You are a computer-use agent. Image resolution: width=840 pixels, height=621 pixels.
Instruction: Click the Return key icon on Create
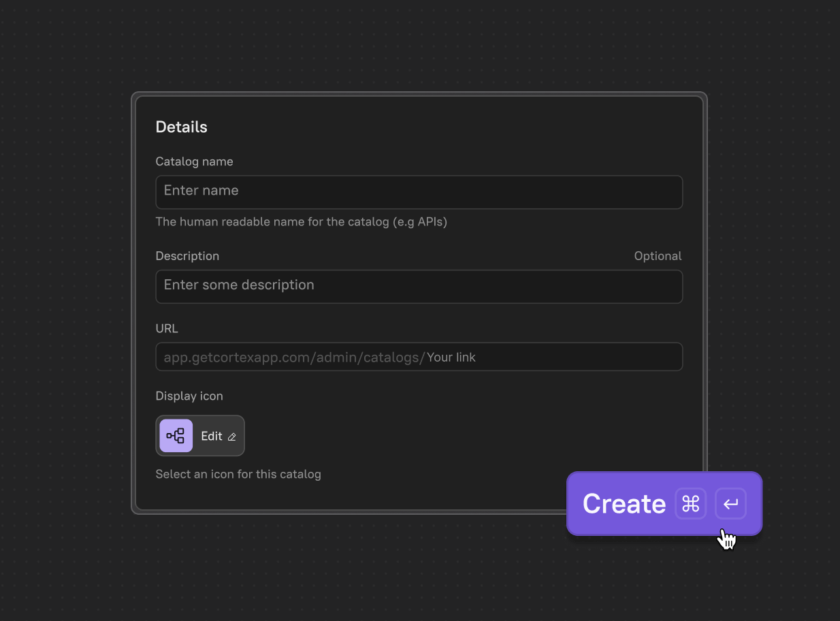pyautogui.click(x=731, y=504)
